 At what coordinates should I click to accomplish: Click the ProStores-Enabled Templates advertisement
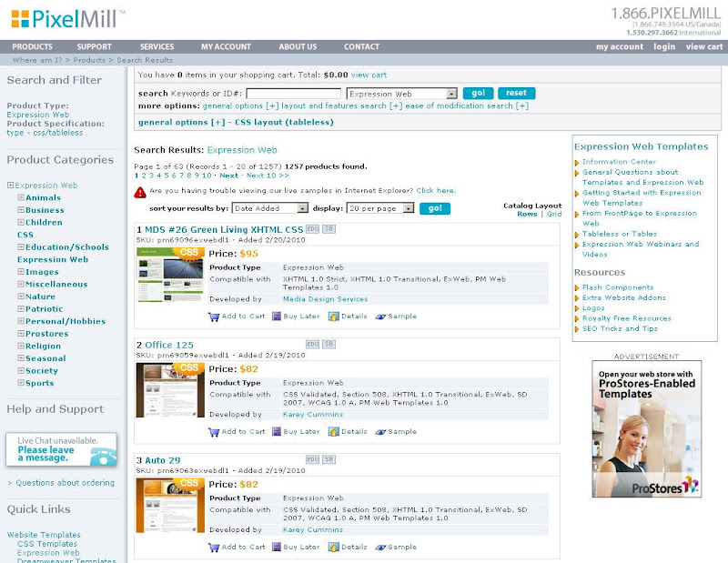coord(646,429)
